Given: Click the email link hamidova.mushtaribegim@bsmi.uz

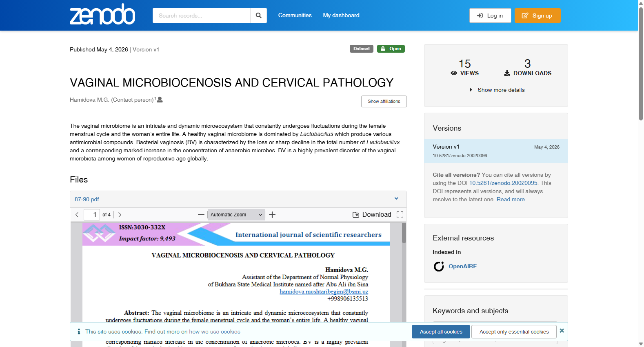Looking at the screenshot, I should (x=324, y=291).
